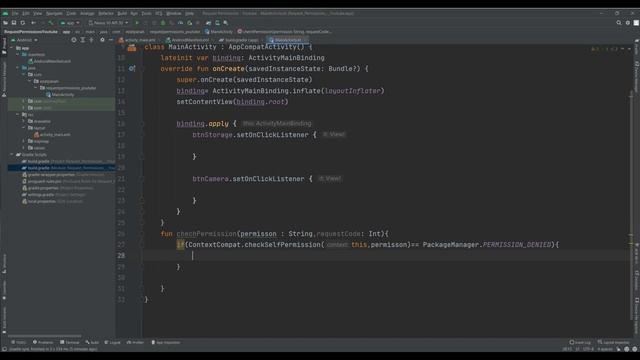Select the MainActivity.kt editor tab
Image resolution: width=640 pixels, height=360 pixels.
(x=287, y=40)
